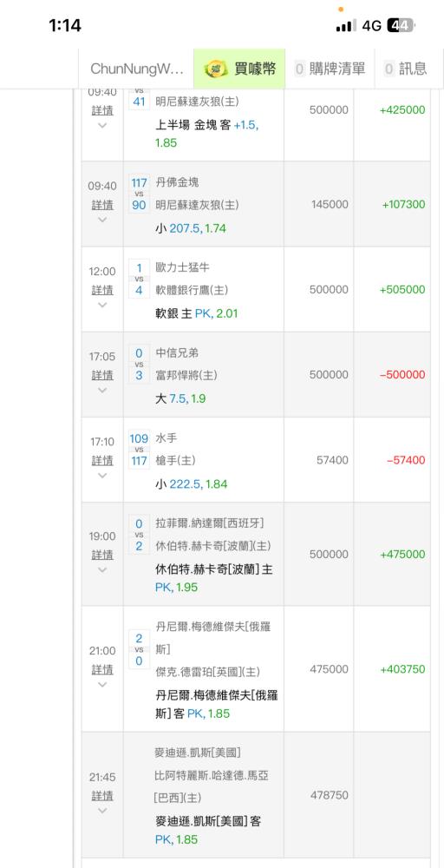Screen dimensions: 444x868
Task: Tap the 109 vs 117 score box
Action: coord(139,450)
